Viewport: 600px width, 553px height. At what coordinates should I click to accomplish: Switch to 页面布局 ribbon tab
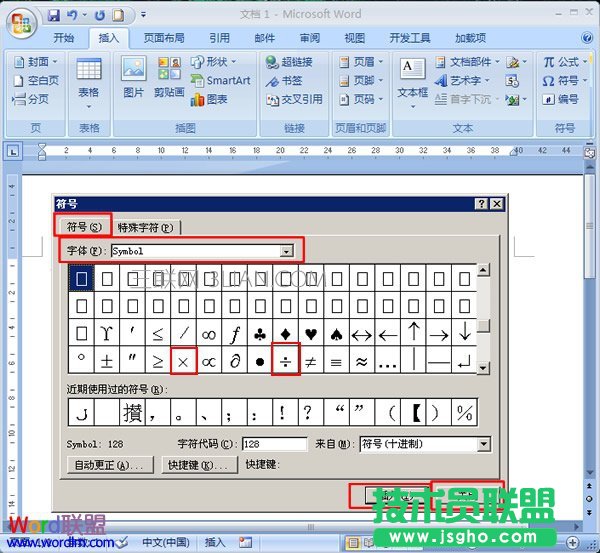(x=164, y=38)
